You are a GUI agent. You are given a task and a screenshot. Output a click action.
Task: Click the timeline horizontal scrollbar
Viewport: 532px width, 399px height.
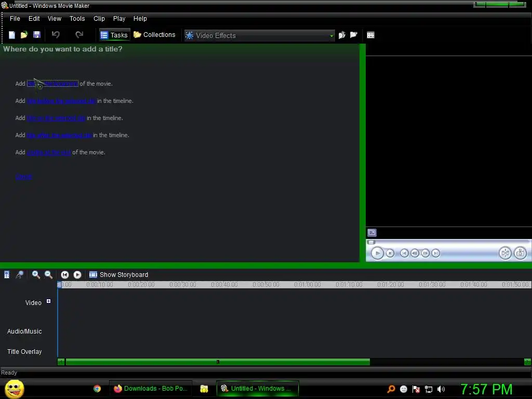pos(218,362)
